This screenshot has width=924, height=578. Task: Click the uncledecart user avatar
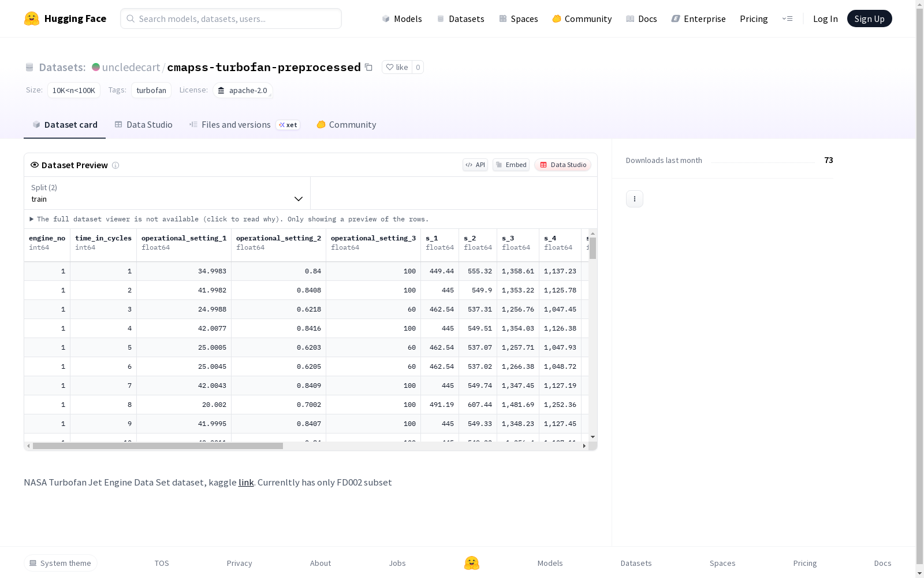(x=96, y=67)
